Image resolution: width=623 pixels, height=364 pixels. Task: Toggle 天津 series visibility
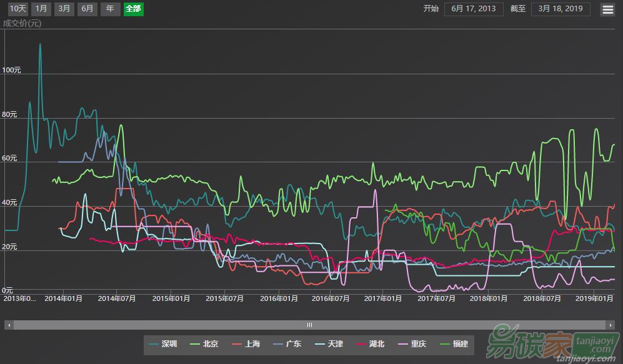pos(330,343)
